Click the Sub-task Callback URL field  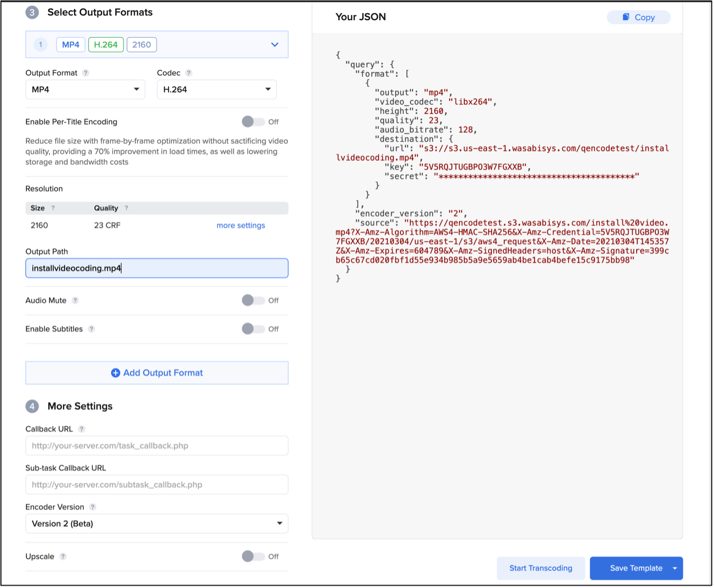click(x=157, y=485)
